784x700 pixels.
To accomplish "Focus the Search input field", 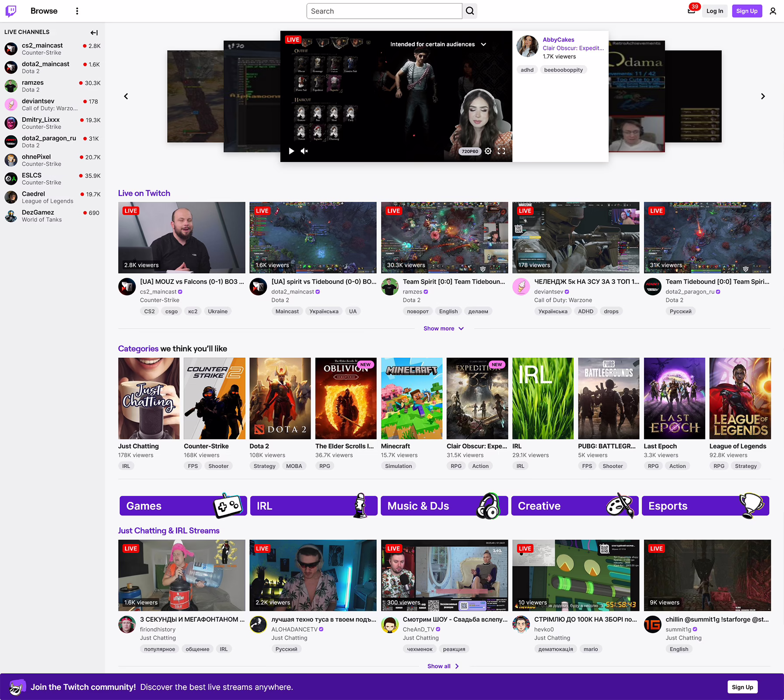I will 384,11.
